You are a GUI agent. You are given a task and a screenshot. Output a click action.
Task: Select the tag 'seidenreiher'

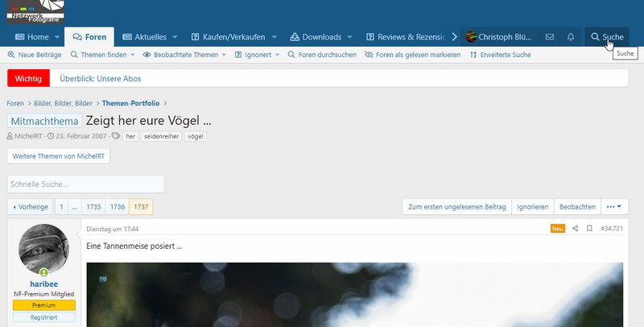click(162, 136)
